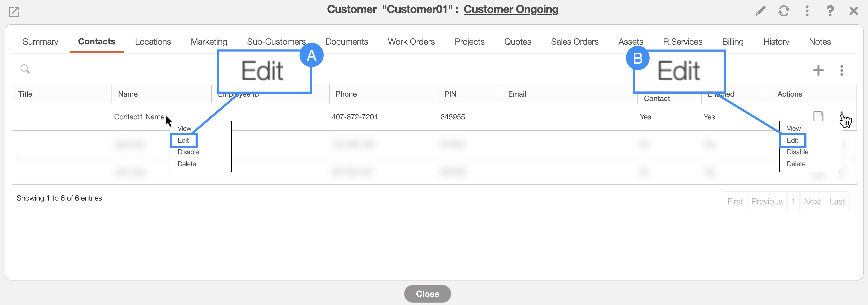Sort table by Name column header
Viewport: 868px width, 305px height.
128,94
